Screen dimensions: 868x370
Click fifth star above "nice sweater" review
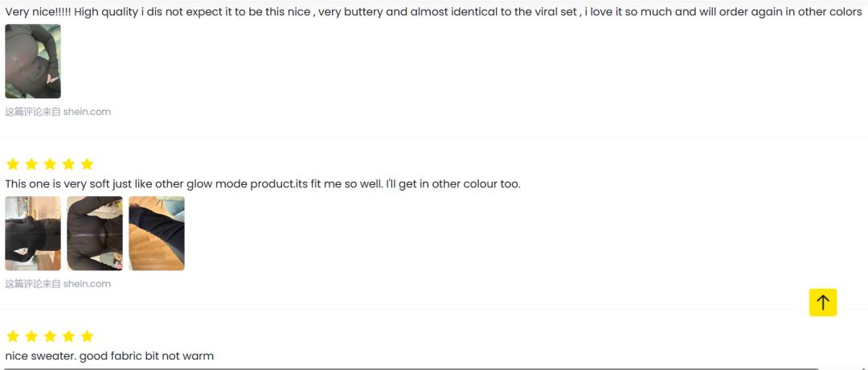tap(87, 336)
